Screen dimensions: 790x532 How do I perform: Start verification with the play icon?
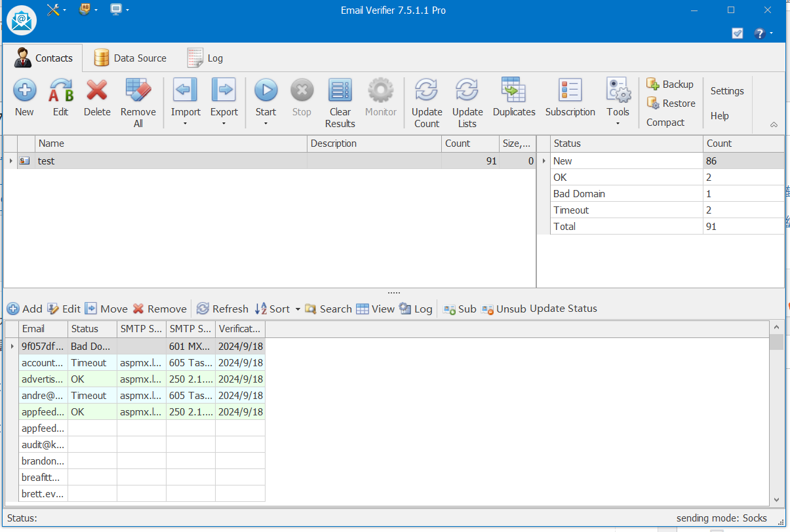point(266,90)
